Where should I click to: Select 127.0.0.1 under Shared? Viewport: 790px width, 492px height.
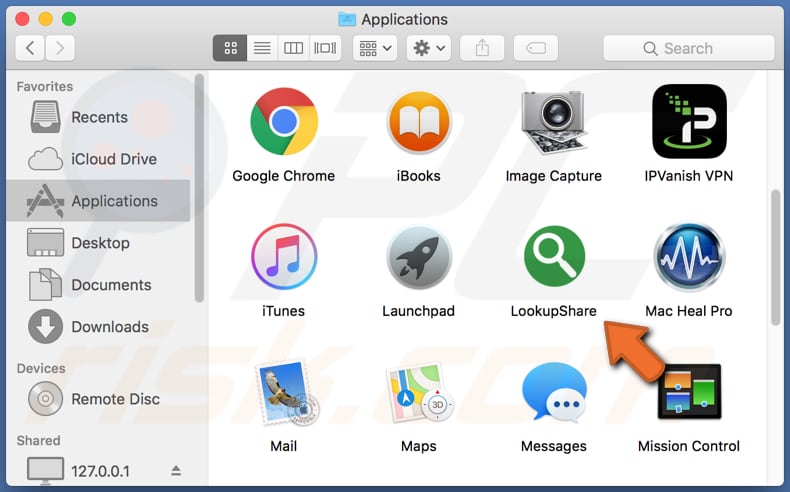point(99,471)
